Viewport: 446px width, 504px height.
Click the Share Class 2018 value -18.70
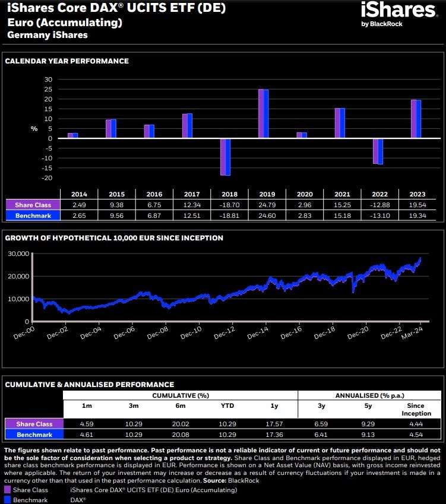click(x=229, y=205)
